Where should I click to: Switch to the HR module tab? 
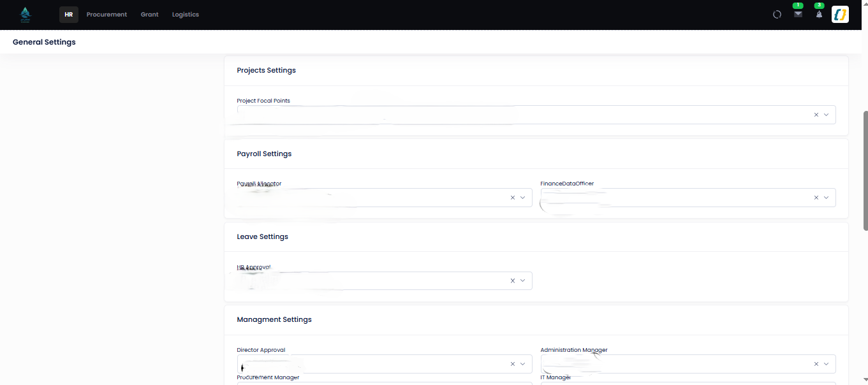coord(69,15)
